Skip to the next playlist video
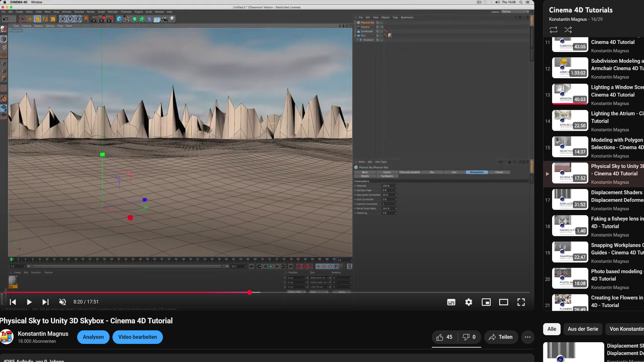This screenshot has width=644, height=362. [x=45, y=302]
